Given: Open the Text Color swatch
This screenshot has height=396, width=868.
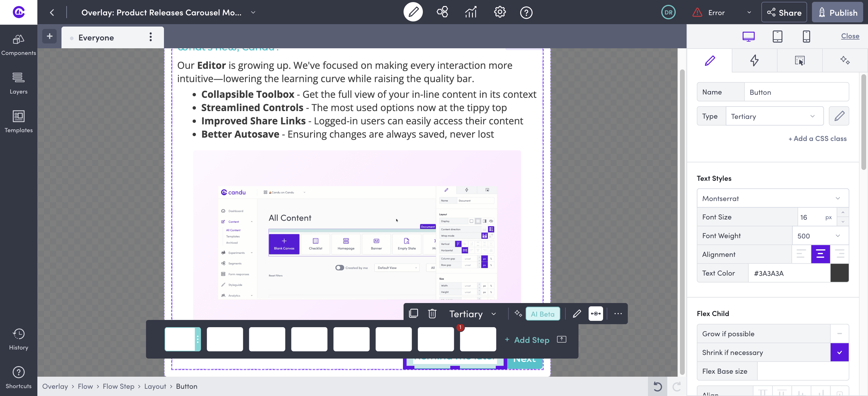Looking at the screenshot, I should 839,273.
